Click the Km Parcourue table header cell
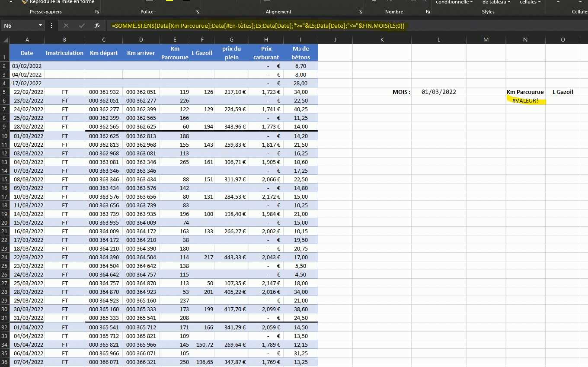Image resolution: width=588 pixels, height=367 pixels. pos(175,53)
